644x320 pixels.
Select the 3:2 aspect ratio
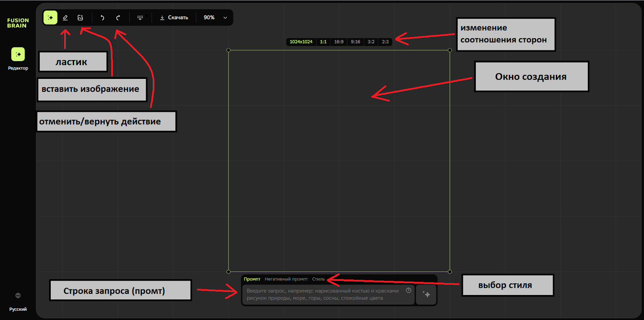(x=371, y=42)
